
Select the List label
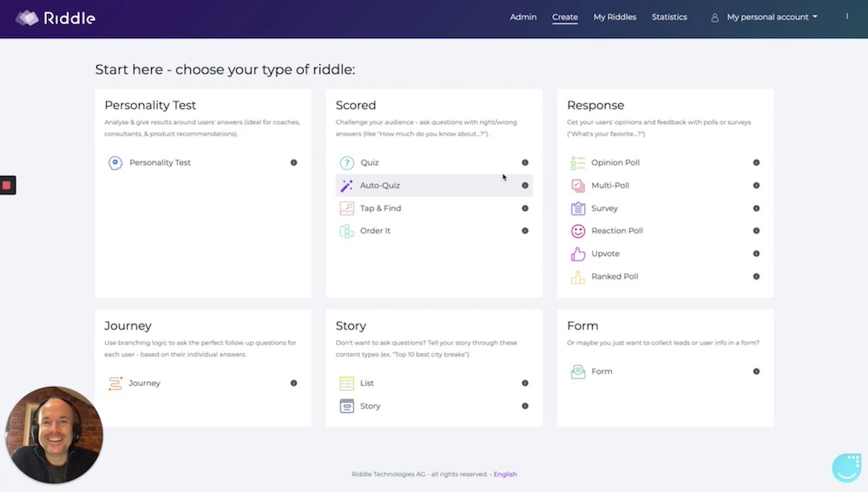(366, 383)
